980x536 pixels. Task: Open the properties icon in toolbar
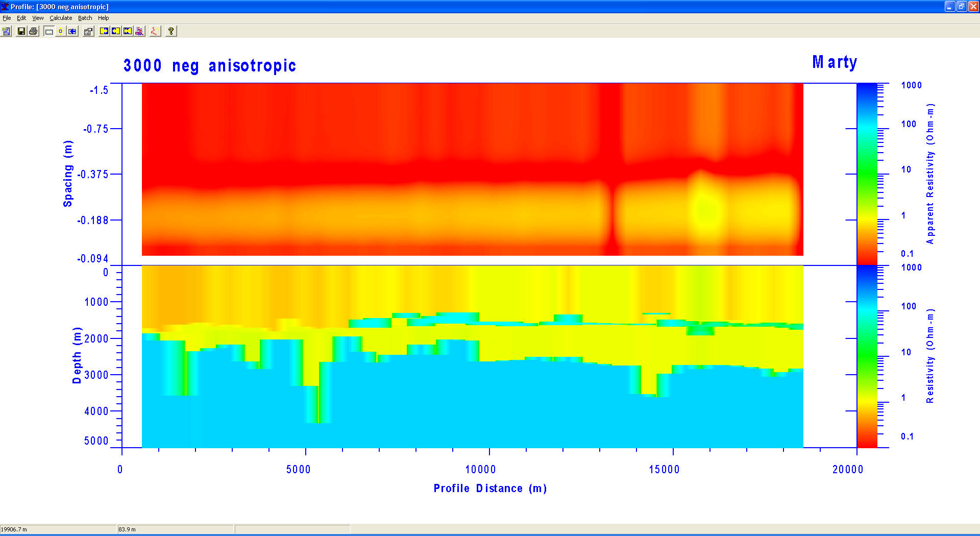click(x=88, y=31)
